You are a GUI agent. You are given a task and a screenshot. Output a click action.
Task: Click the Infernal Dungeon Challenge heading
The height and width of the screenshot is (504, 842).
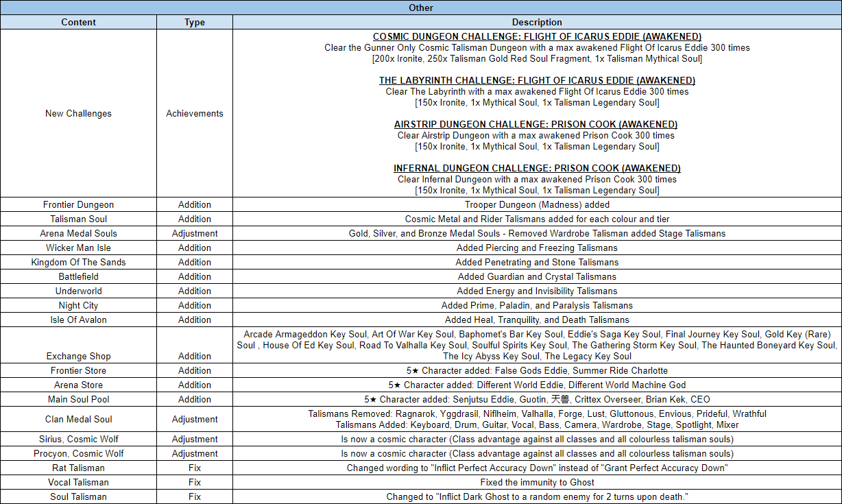[537, 168]
